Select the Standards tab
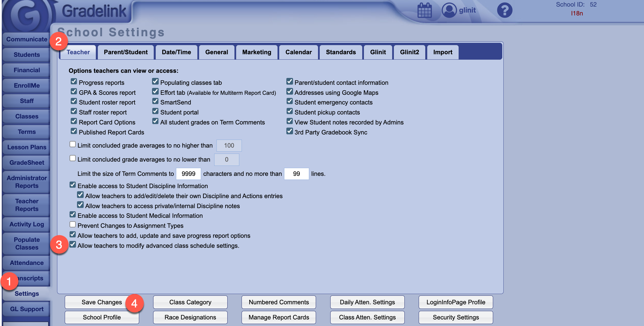The image size is (644, 326). click(x=341, y=52)
